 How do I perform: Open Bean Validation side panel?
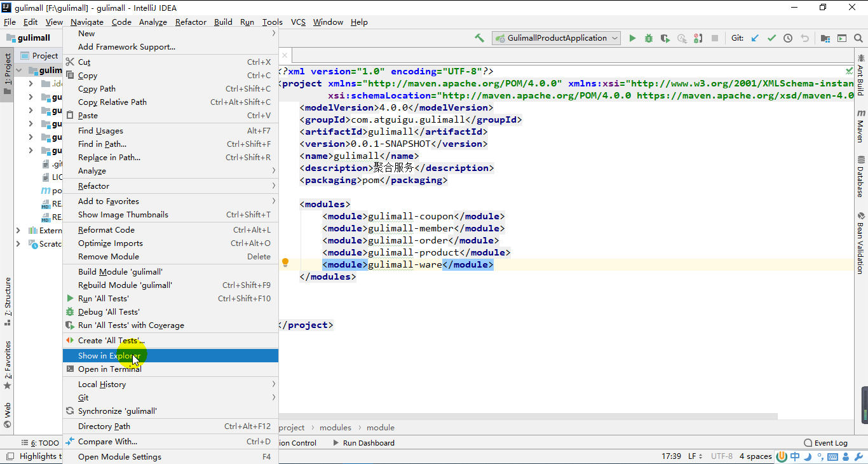(x=861, y=243)
